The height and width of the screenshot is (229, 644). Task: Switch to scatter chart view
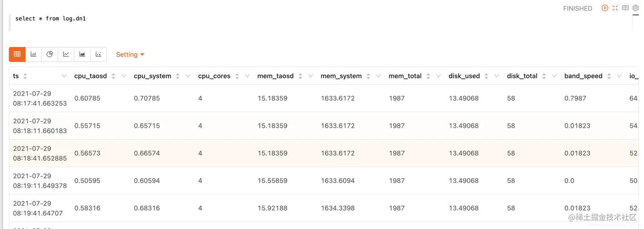pyautogui.click(x=98, y=54)
